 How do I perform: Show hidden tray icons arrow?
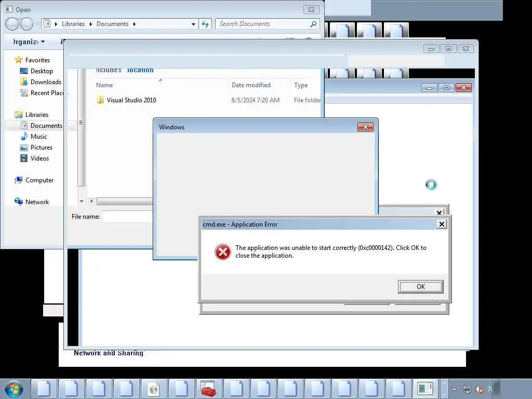tap(454, 390)
